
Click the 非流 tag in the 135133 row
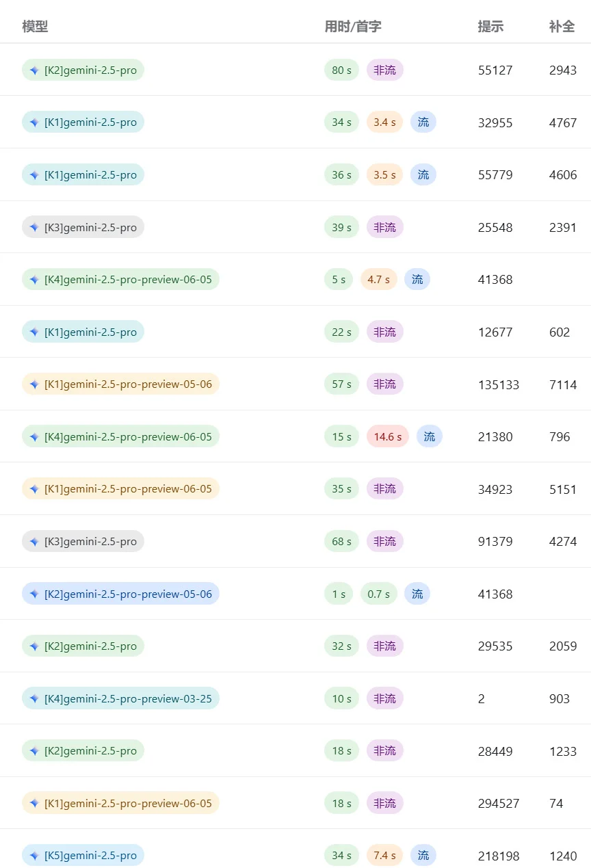pos(385,384)
